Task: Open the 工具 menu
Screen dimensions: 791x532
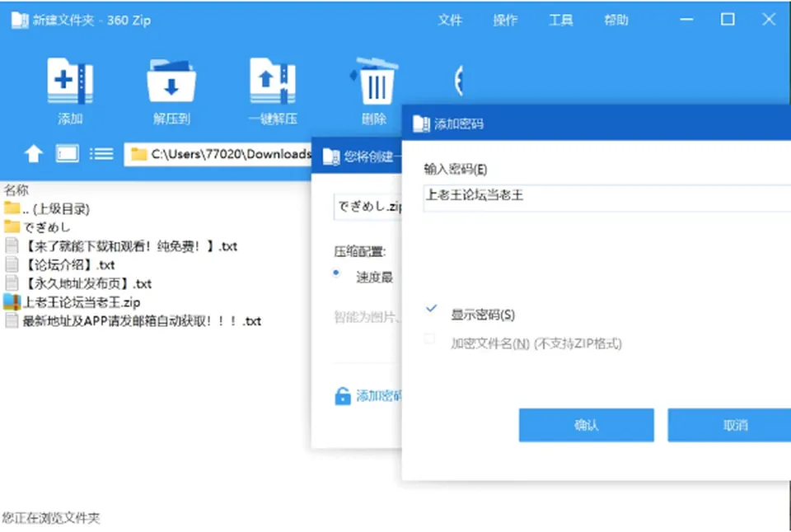Action: [x=561, y=20]
